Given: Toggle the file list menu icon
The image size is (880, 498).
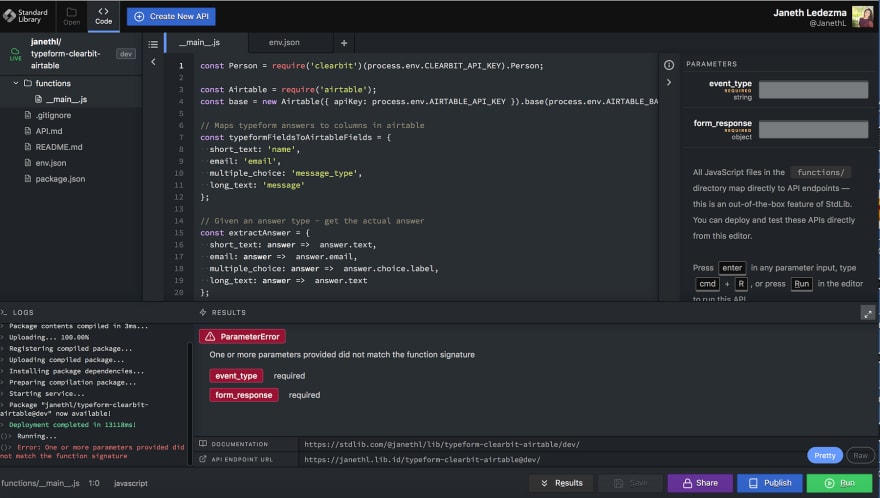Looking at the screenshot, I should [153, 44].
